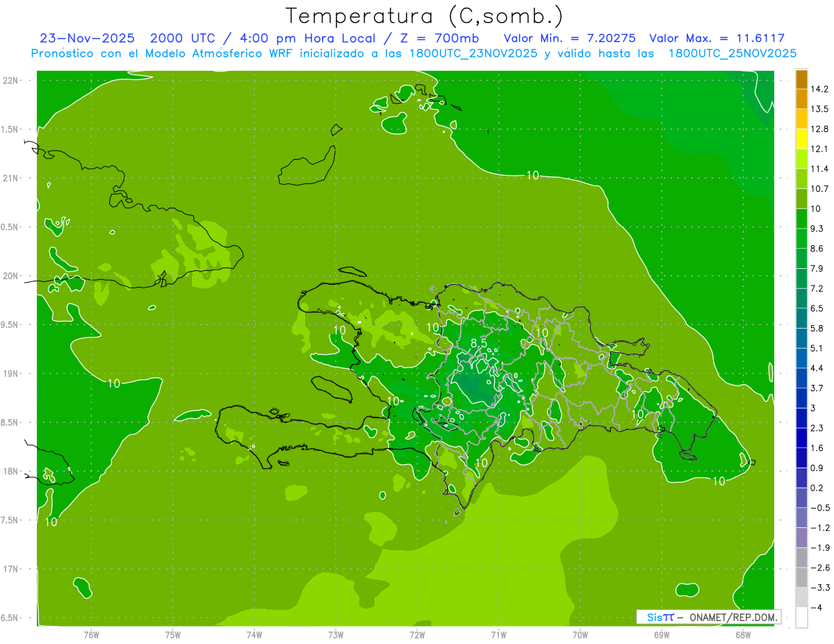Viewport: 834px width, 644px height.
Task: Select the 'Z = 700mb' pressure level text
Action: [x=439, y=38]
